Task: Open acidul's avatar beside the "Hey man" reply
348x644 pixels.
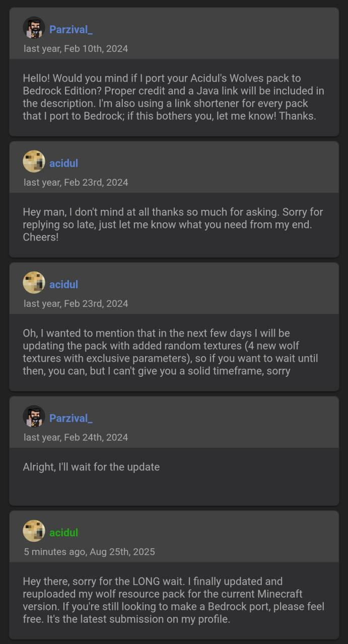Action: pyautogui.click(x=34, y=162)
